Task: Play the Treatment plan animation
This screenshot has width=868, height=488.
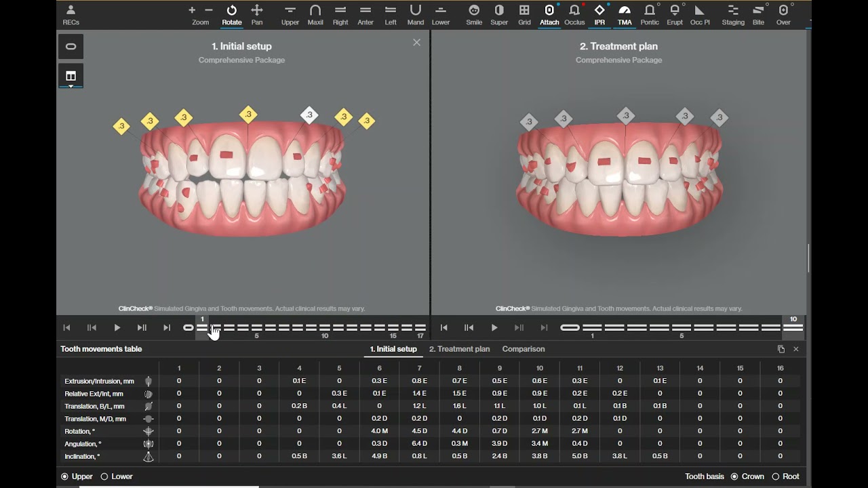Action: (494, 327)
